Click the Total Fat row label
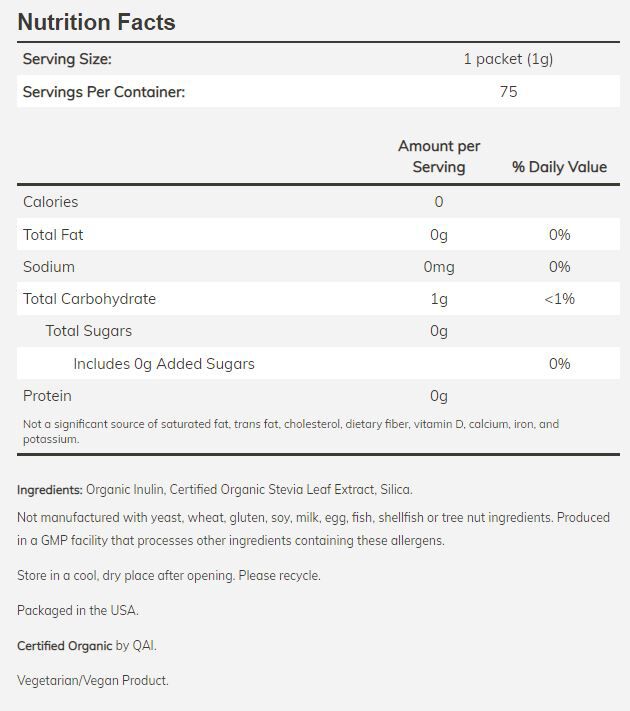 point(53,234)
